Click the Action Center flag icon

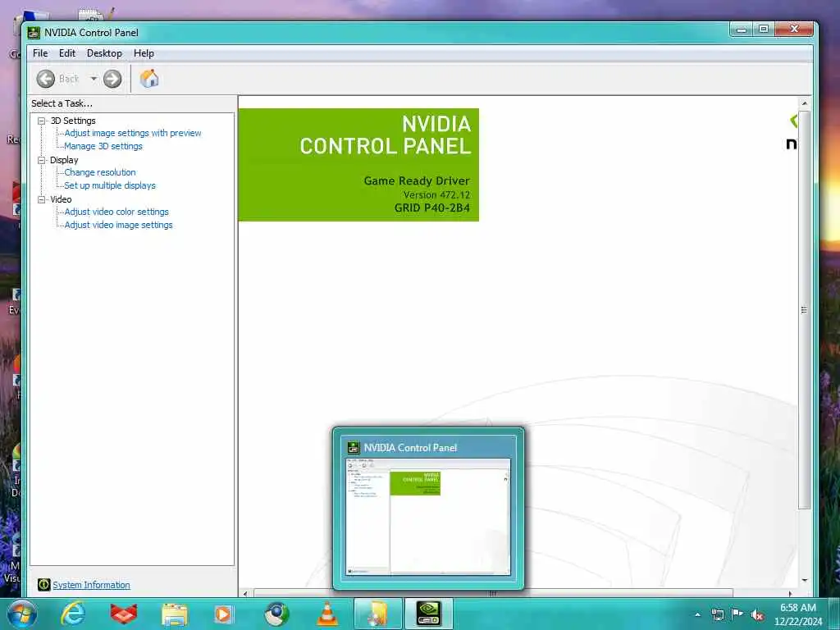(x=737, y=614)
